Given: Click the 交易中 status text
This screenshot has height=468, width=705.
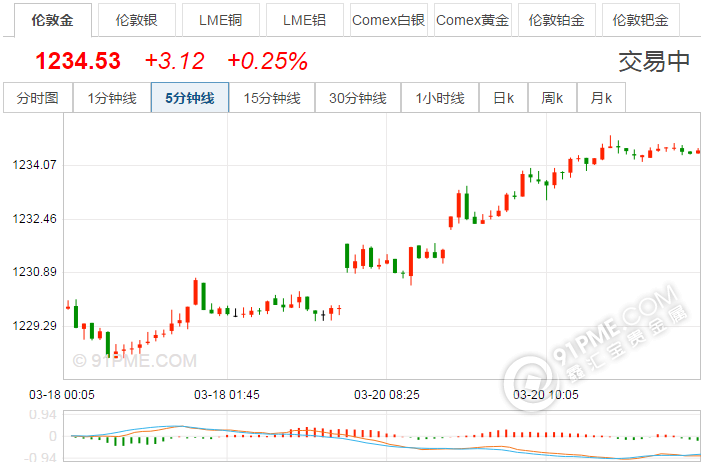Looking at the screenshot, I should click(654, 62).
